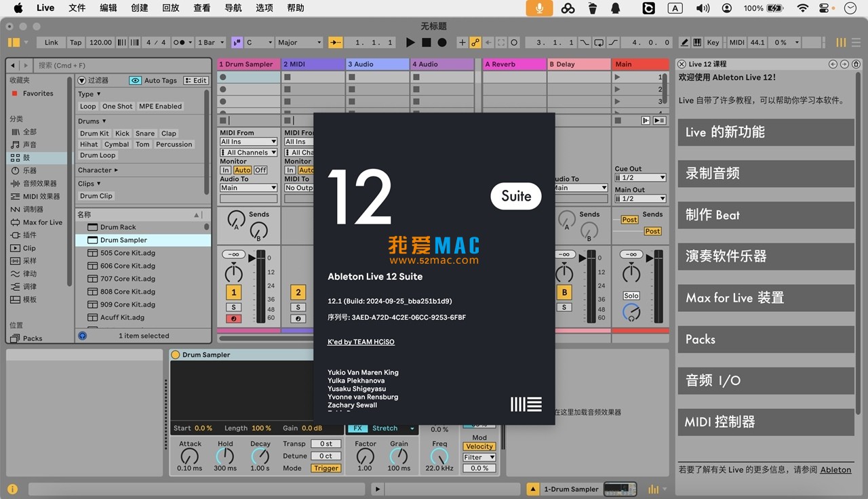Toggle the browser show/hide yellow icon
Viewport: 868px width, 499px height.
[14, 42]
